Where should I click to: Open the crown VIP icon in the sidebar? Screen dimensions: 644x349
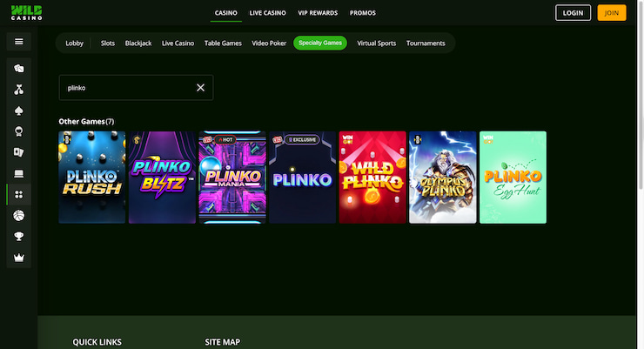tap(18, 258)
